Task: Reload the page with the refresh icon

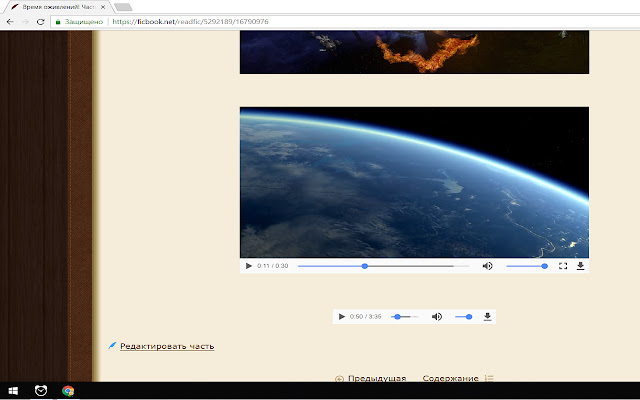Action: pos(40,22)
